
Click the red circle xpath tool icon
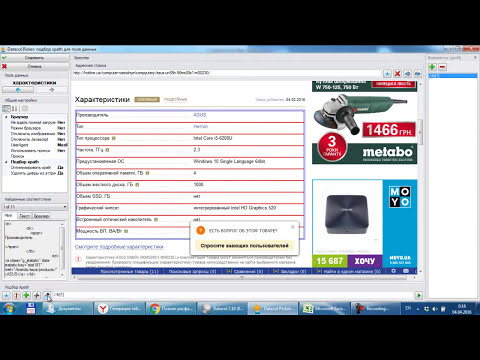(16, 295)
